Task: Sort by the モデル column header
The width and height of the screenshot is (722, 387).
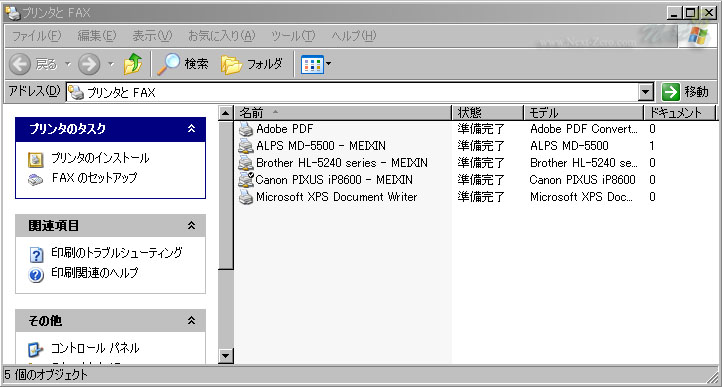Action: click(x=583, y=112)
